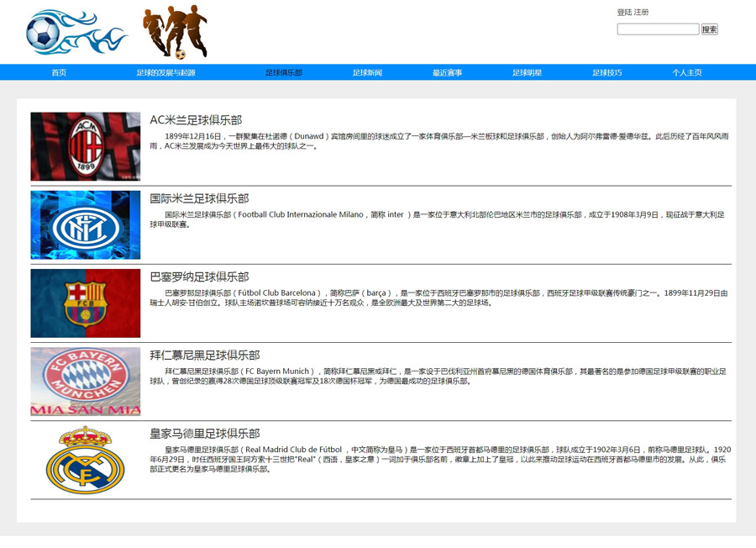This screenshot has width=756, height=548.
Task: Click the paragraph mentioning Football Club Internazionale Milano
Action: (438, 219)
